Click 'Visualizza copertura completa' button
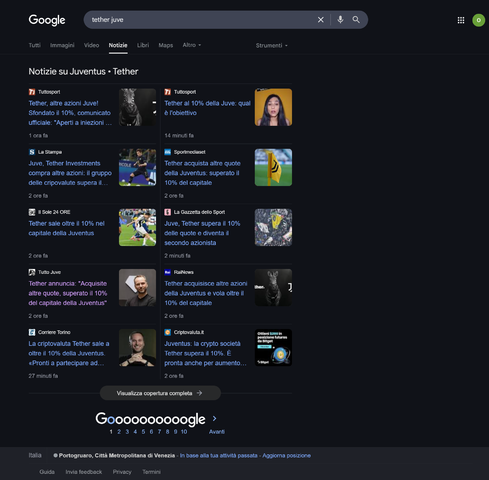Image resolution: width=489 pixels, height=480 pixels. pos(160,393)
